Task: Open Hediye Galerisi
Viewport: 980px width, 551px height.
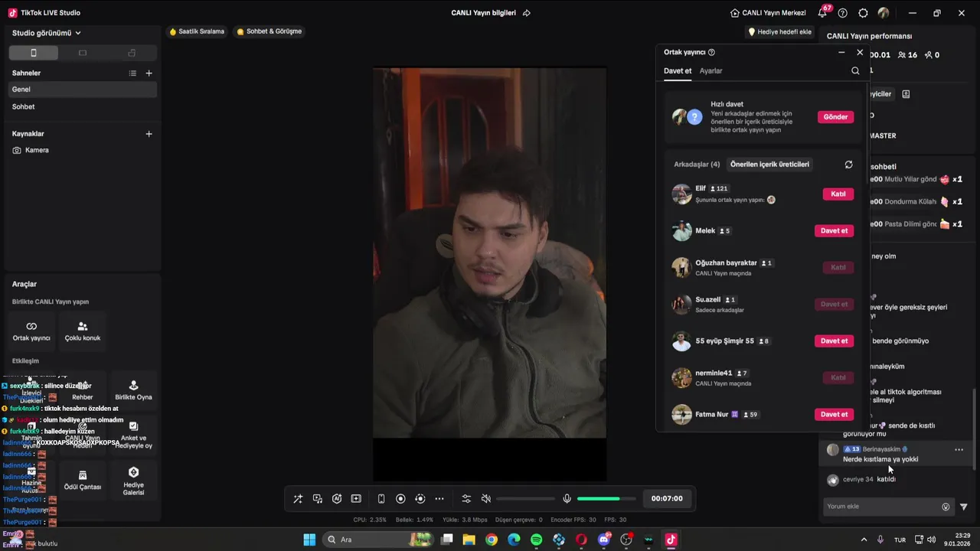Action: pyautogui.click(x=133, y=480)
